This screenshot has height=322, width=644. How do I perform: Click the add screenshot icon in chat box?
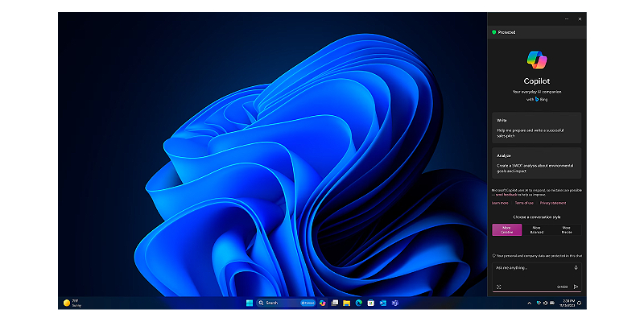click(x=499, y=287)
